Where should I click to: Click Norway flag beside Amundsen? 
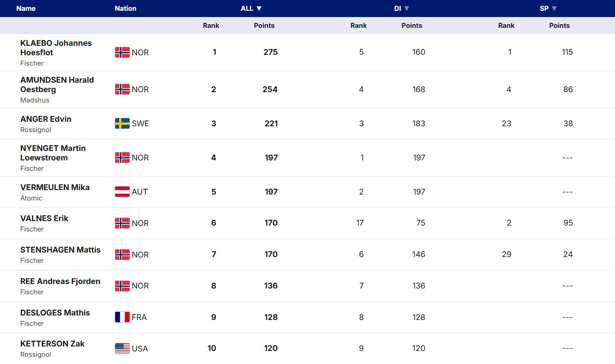pyautogui.click(x=122, y=89)
